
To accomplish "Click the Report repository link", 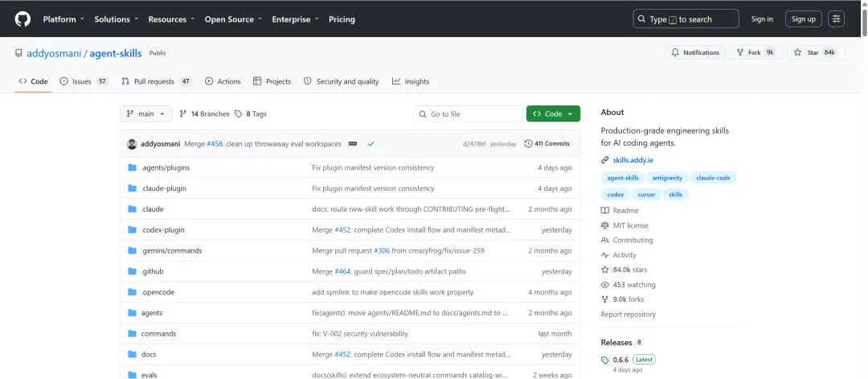I will pyautogui.click(x=628, y=314).
